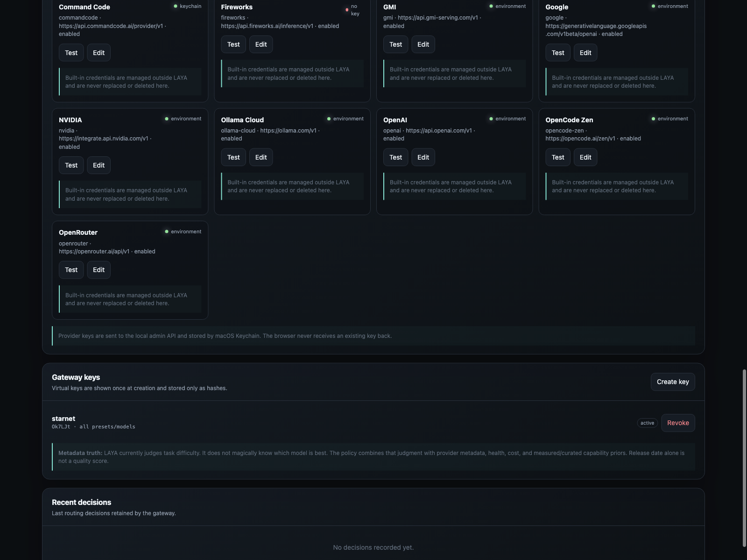Test the Ollama Cloud provider
The image size is (747, 560).
[233, 157]
